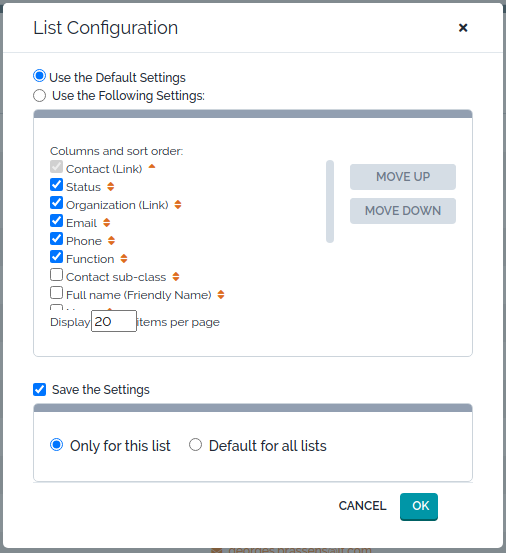Click the columns list vertical scrollbar
The image size is (506, 553).
pos(330,201)
